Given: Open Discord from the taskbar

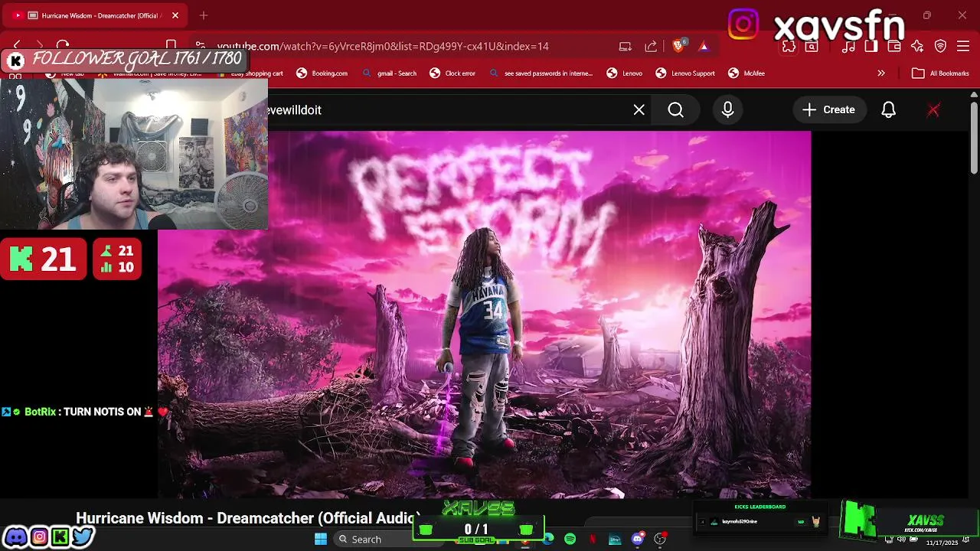Looking at the screenshot, I should point(638,540).
